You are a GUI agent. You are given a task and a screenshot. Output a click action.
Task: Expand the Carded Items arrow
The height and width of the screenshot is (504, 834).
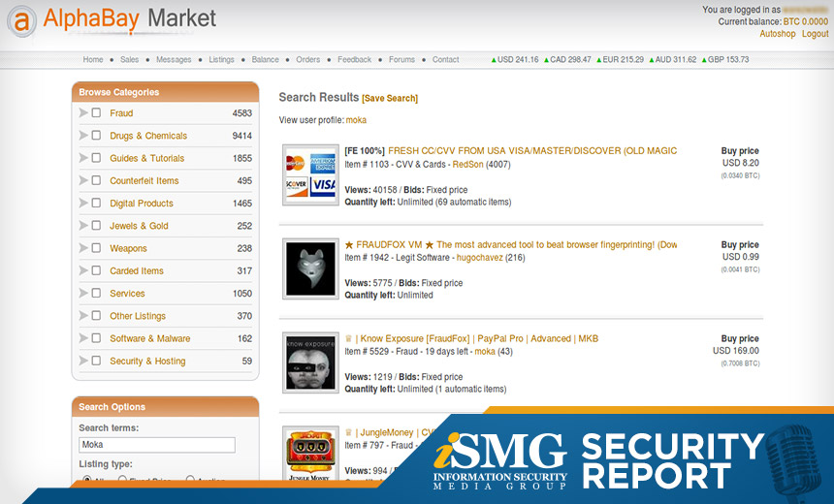(83, 270)
